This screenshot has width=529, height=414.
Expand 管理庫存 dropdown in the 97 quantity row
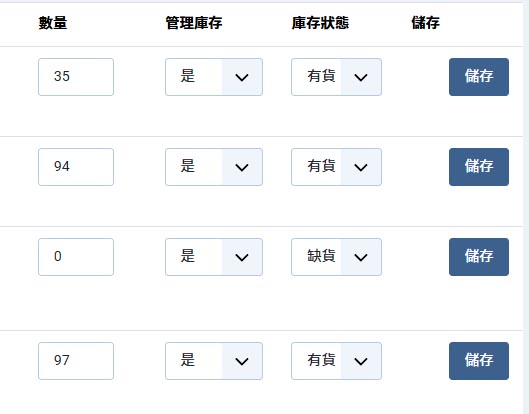pyautogui.click(x=214, y=361)
